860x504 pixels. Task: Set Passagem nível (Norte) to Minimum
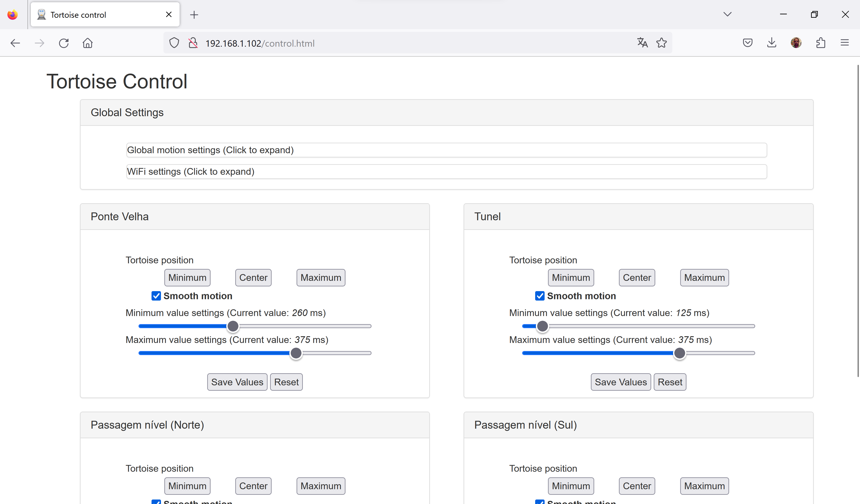[187, 486]
